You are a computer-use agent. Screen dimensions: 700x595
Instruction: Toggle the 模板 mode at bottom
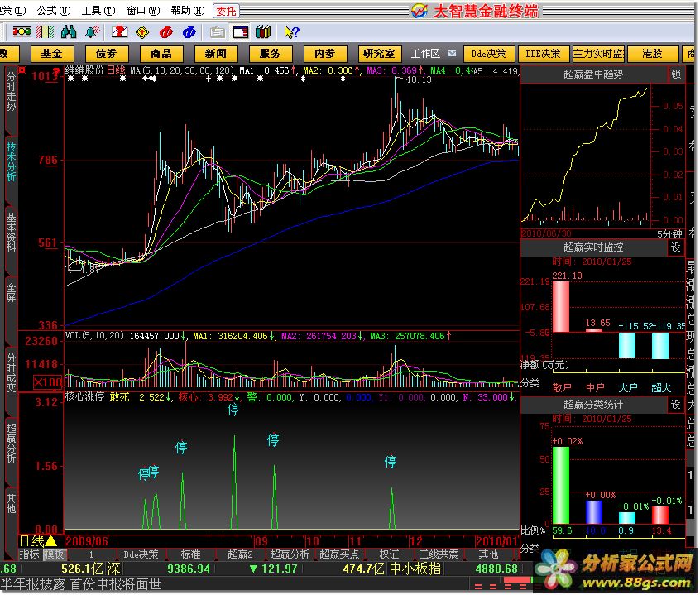(x=55, y=554)
